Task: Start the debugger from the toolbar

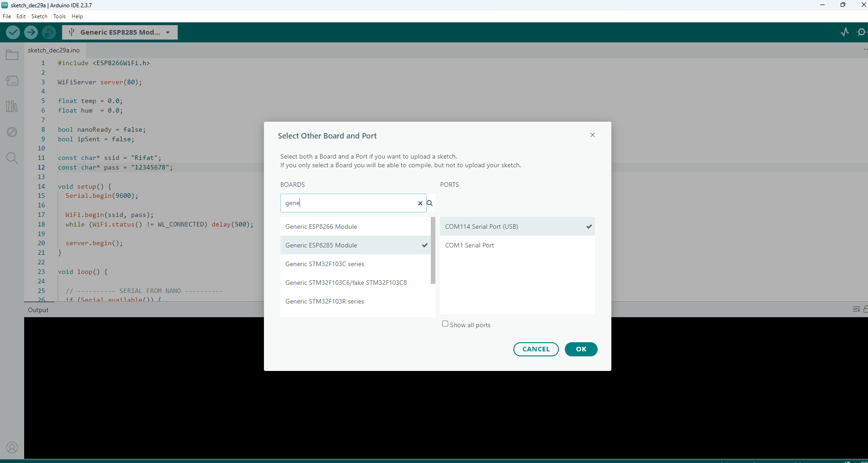Action: coord(49,32)
